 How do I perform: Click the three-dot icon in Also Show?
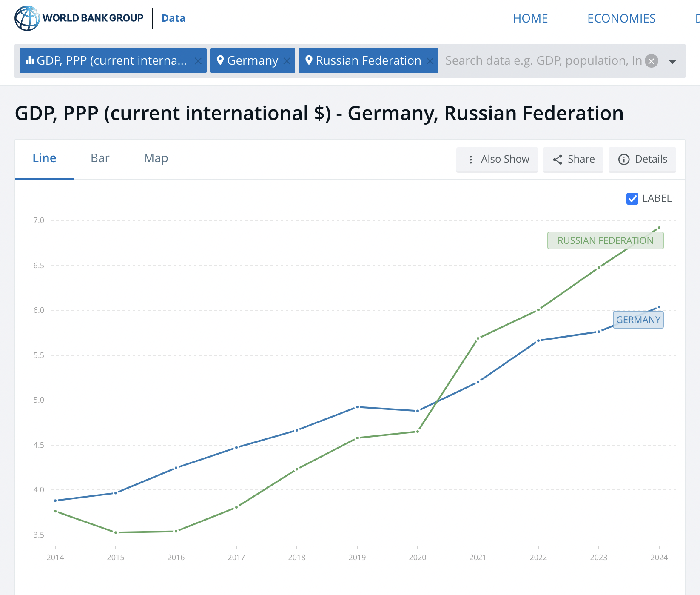tap(471, 160)
